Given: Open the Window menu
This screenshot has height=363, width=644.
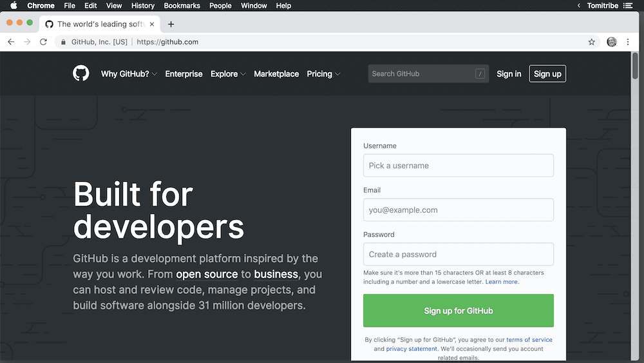Looking at the screenshot, I should coord(254,5).
